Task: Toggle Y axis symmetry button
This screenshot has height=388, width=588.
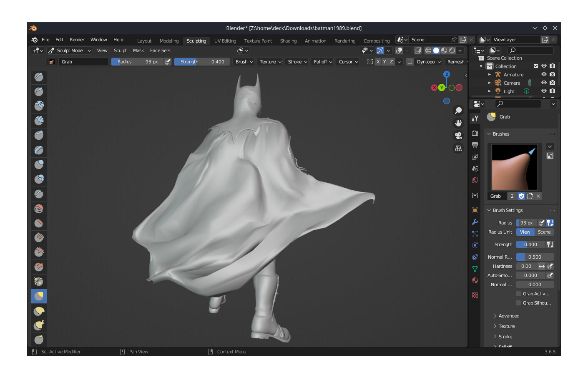Action: [384, 62]
